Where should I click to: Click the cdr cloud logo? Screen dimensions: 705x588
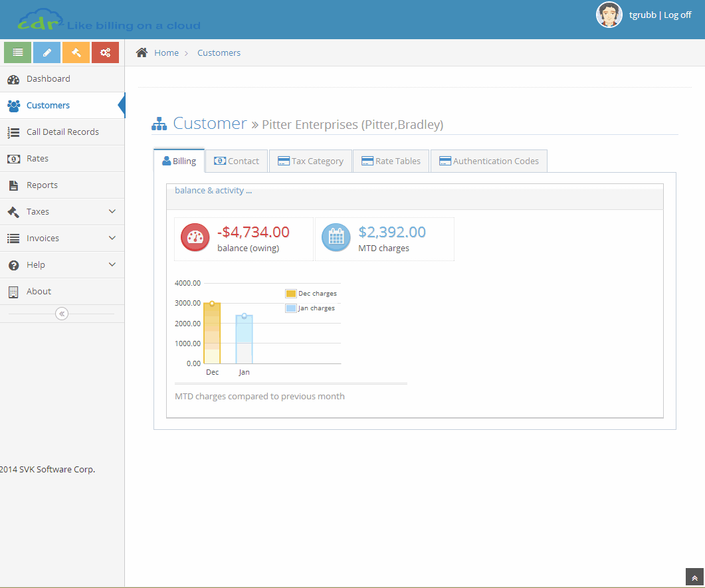tap(41, 19)
